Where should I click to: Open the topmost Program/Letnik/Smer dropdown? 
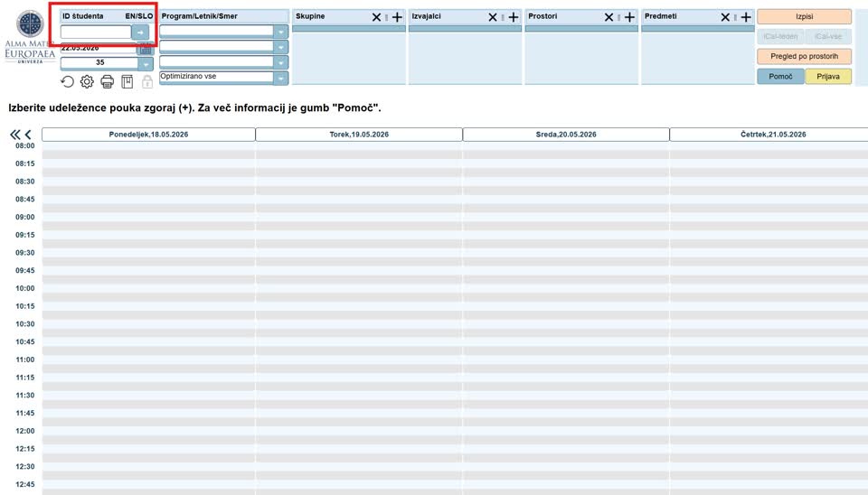tap(280, 32)
